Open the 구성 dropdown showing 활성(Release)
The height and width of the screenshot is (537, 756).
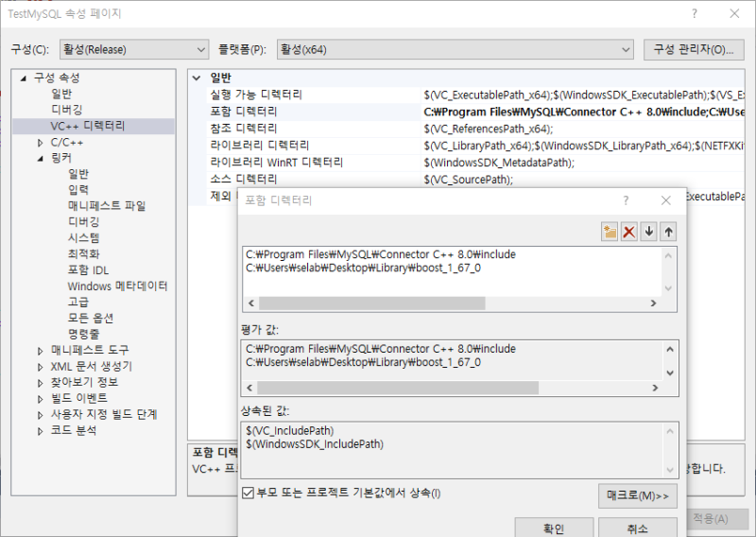pyautogui.click(x=134, y=49)
